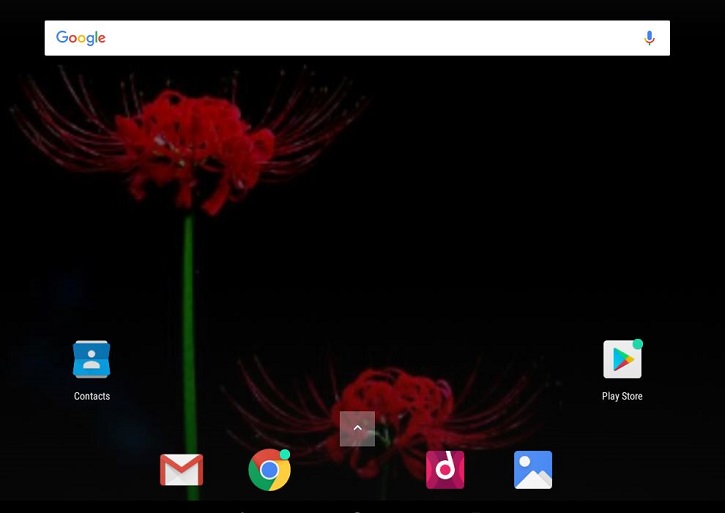Viewport: 725px width, 513px height.
Task: Tap the green notification dot on Chrome
Action: pos(285,455)
